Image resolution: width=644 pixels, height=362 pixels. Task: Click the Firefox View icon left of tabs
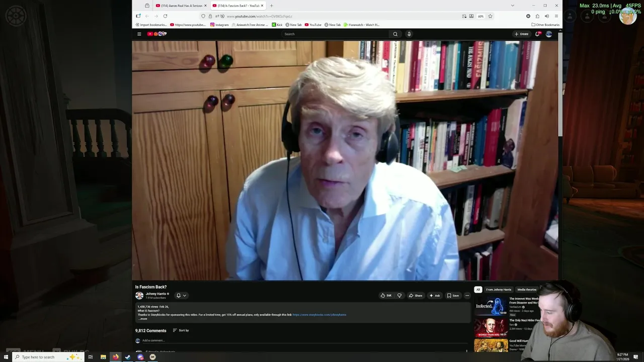(x=147, y=6)
